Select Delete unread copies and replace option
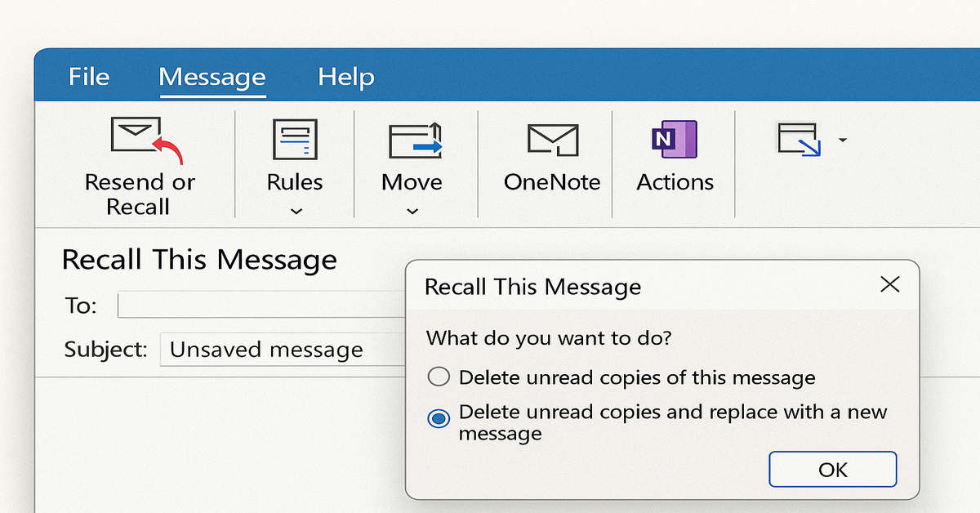980x513 pixels. point(657,422)
